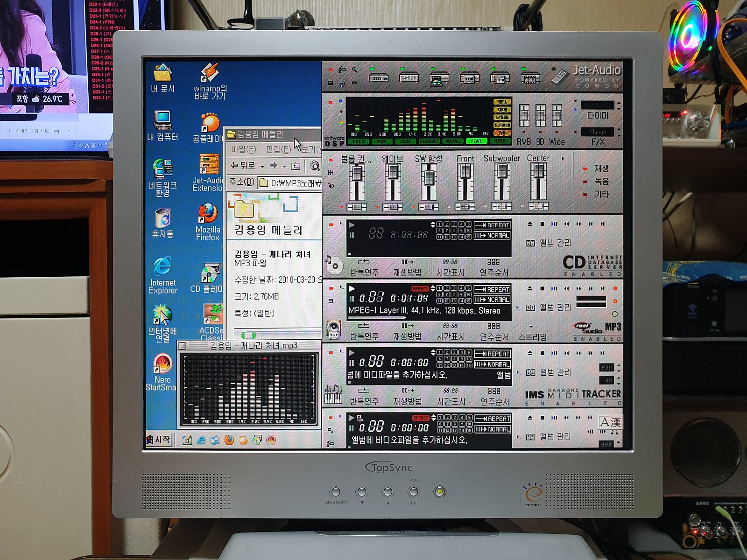Select the tape deck component icon
The width and height of the screenshot is (747, 560).
(x=469, y=77)
